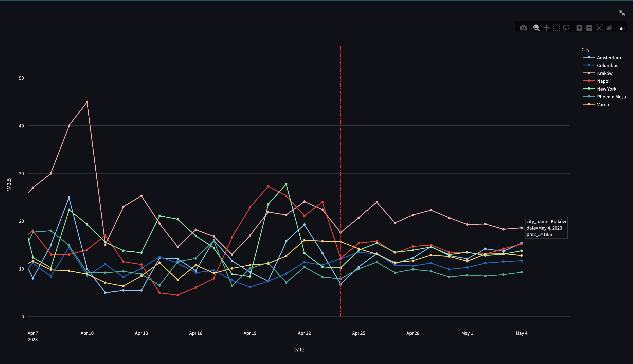Click Kraków peak point at Apr 10
This screenshot has width=633, height=364.
(87, 102)
